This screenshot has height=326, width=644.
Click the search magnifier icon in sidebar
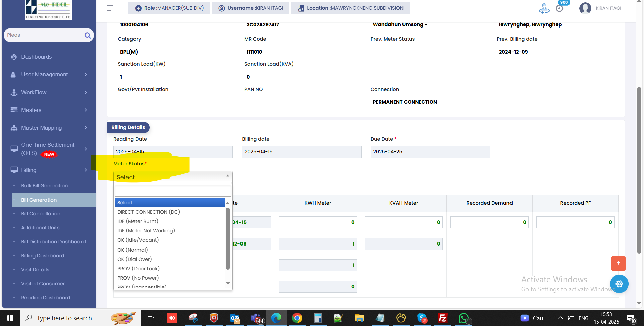(88, 35)
